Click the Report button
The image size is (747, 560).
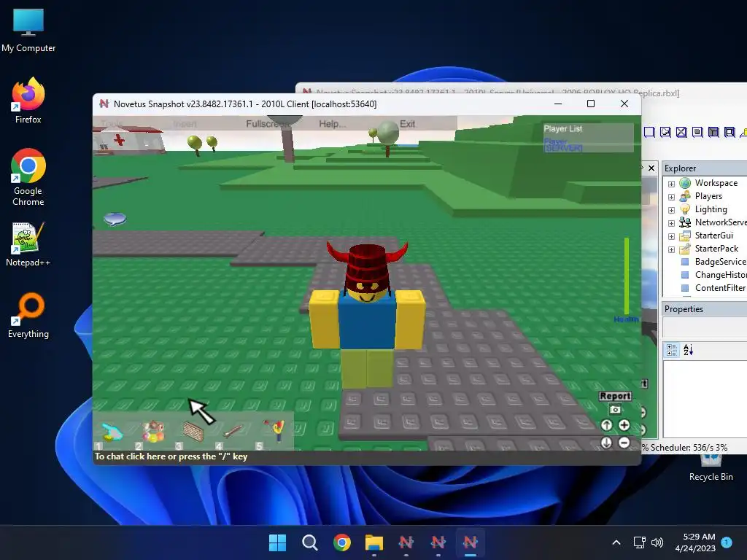tap(615, 396)
